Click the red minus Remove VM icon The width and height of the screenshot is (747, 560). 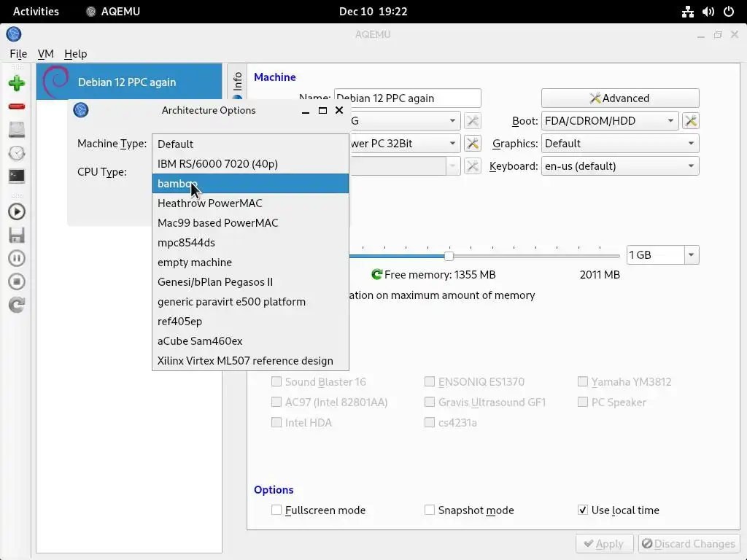(x=17, y=106)
